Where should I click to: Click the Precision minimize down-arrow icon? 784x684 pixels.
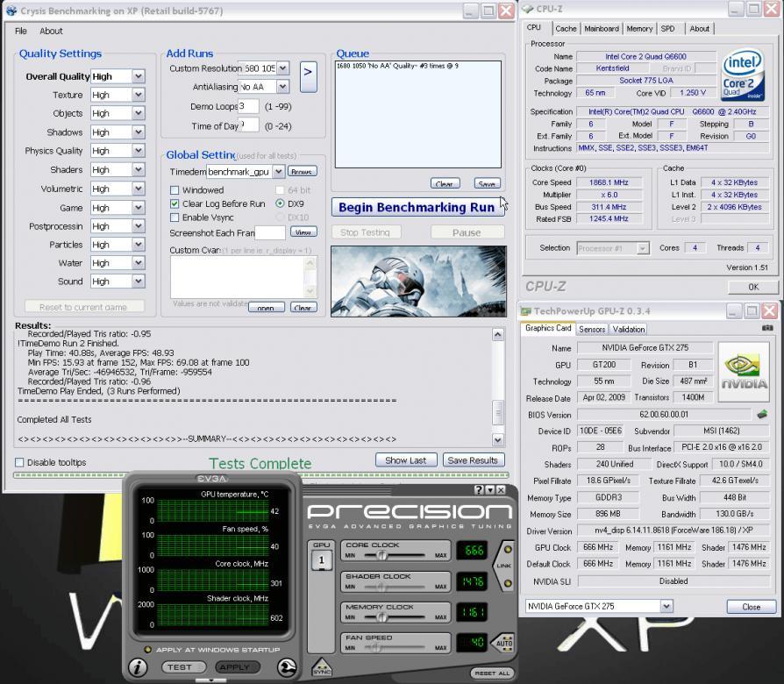[x=490, y=490]
